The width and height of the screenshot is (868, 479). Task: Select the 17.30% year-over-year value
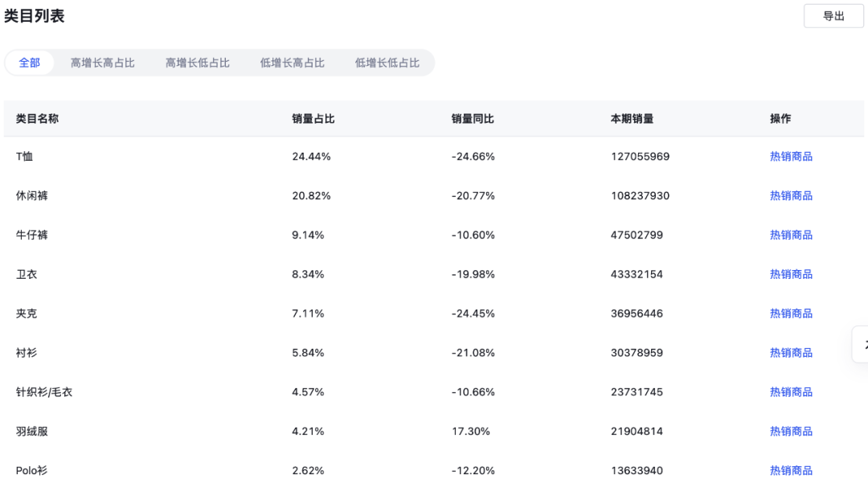point(470,432)
